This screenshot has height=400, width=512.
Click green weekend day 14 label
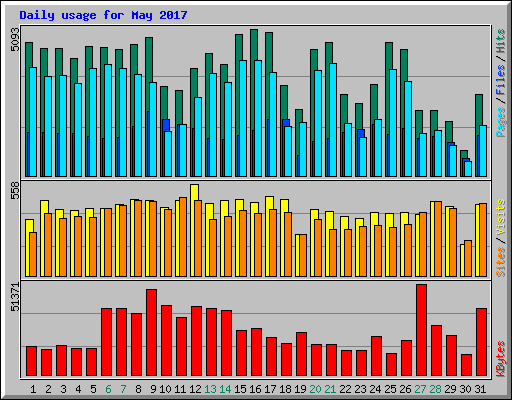pyautogui.click(x=225, y=389)
